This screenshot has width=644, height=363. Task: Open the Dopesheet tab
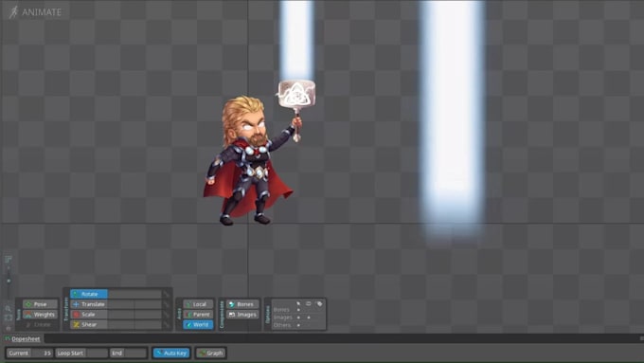pyautogui.click(x=23, y=338)
